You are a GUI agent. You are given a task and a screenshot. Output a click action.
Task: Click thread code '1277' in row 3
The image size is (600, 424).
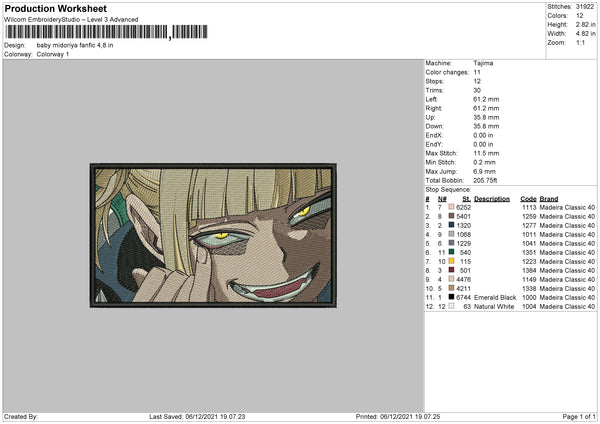pyautogui.click(x=529, y=225)
